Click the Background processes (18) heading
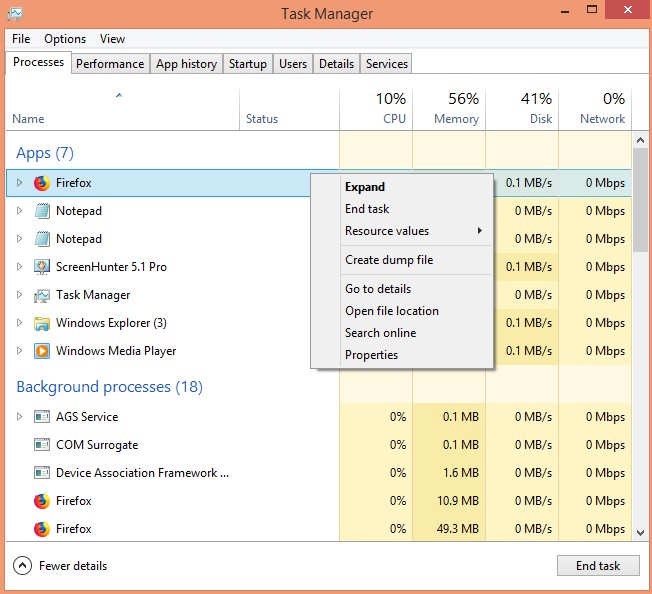Screen dimensions: 652x594 pyautogui.click(x=109, y=387)
